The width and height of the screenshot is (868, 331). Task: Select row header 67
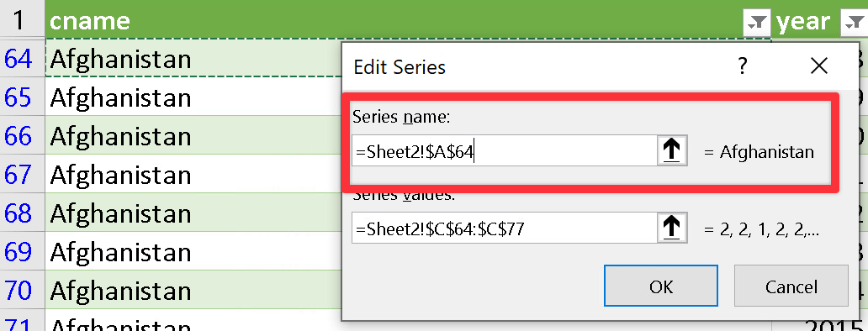tap(19, 174)
